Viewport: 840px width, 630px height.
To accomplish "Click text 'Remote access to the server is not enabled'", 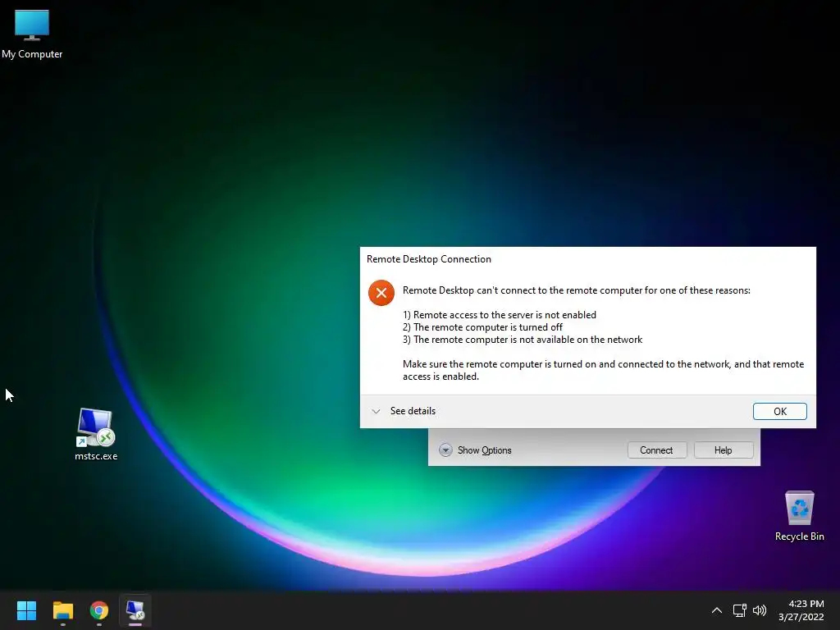I will [504, 315].
